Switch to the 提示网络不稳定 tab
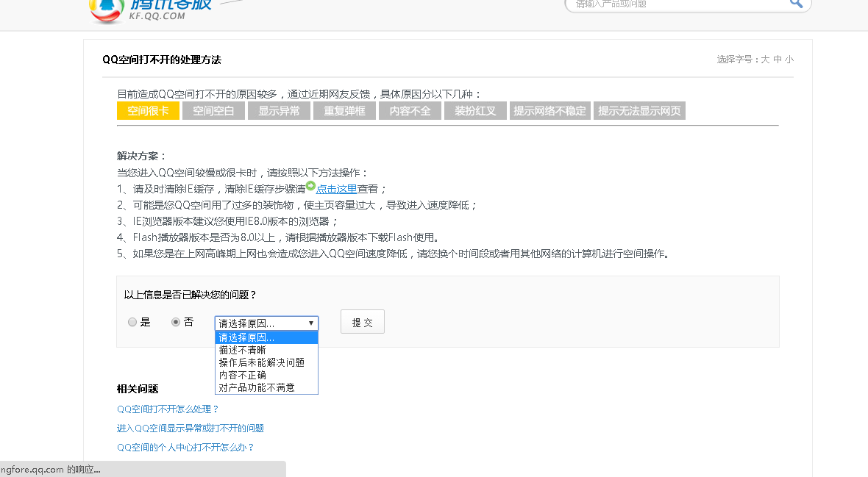868x477 pixels. click(x=549, y=111)
